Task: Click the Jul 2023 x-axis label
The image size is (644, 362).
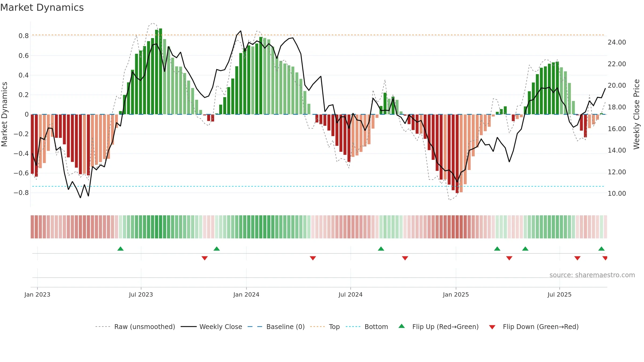Action: (141, 294)
